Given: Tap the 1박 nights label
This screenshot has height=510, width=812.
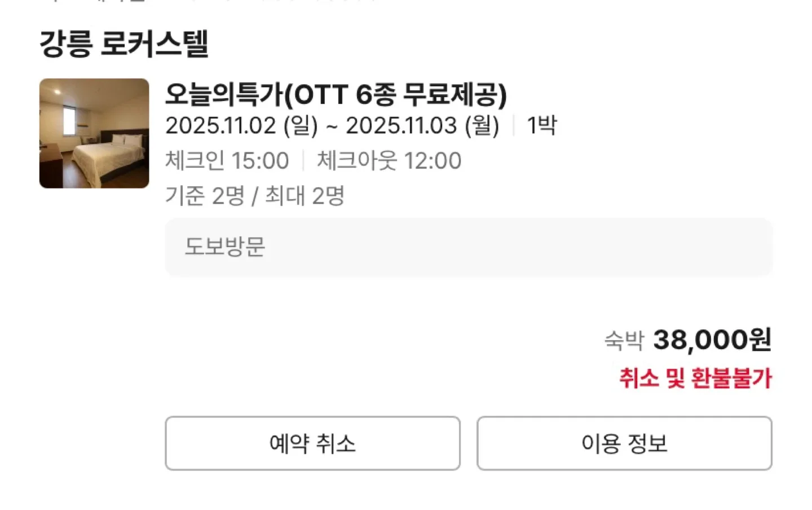Looking at the screenshot, I should tap(541, 125).
